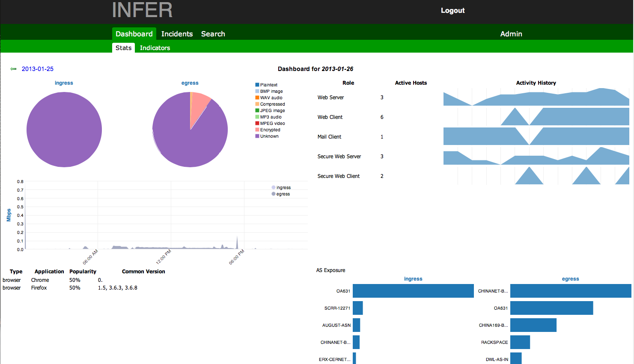The width and height of the screenshot is (634, 364).
Task: Click the Mail Client activity history sparkline
Action: [x=536, y=136]
